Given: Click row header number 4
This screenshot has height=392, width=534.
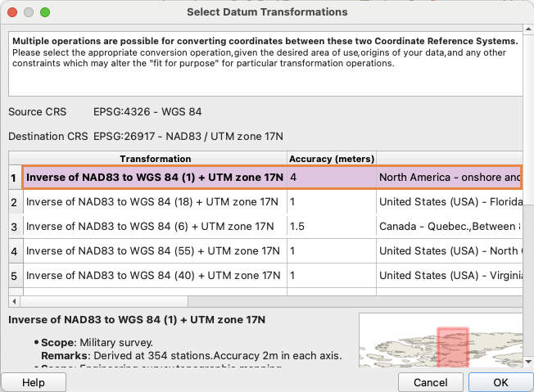Looking at the screenshot, I should pos(14,251).
